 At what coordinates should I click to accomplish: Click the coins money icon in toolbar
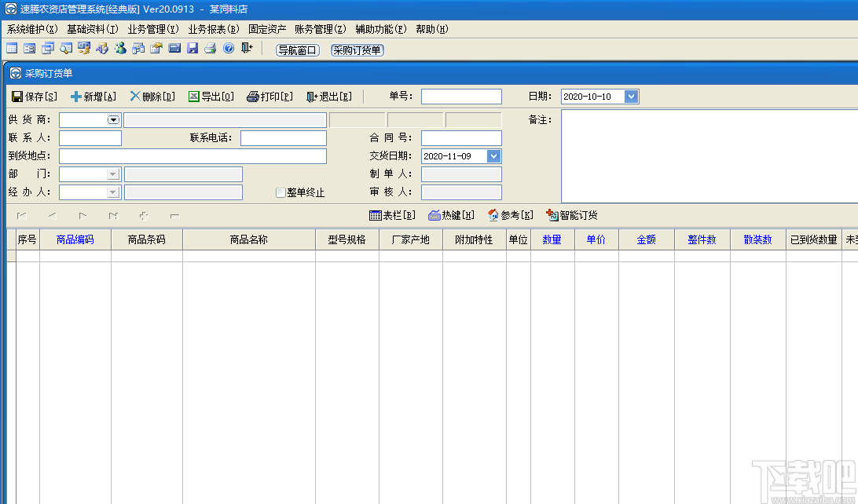[x=84, y=49]
